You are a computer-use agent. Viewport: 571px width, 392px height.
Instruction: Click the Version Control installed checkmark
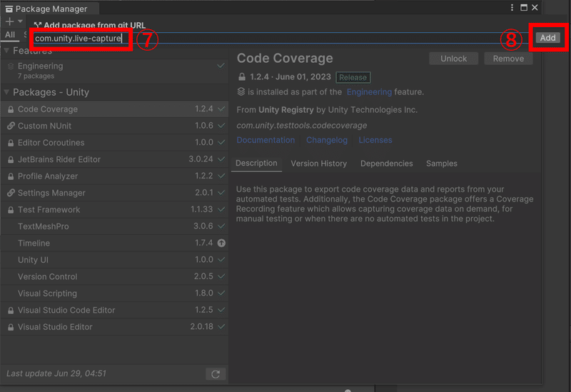pyautogui.click(x=221, y=276)
